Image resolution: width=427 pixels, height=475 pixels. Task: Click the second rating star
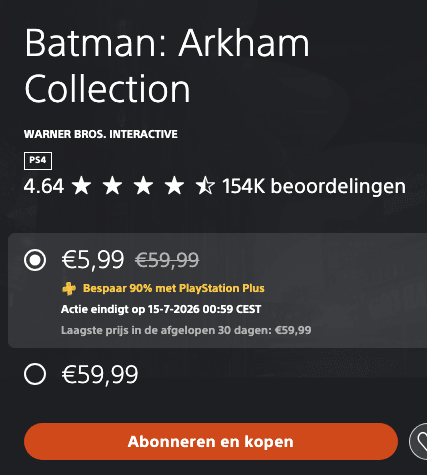(112, 186)
